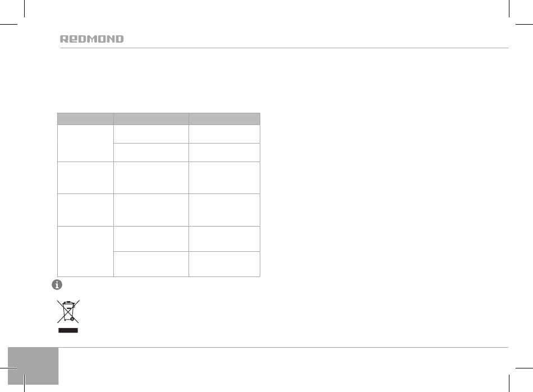Click the black bar beneath the bin symbol
Screen dimensions: 533x392
point(68,330)
